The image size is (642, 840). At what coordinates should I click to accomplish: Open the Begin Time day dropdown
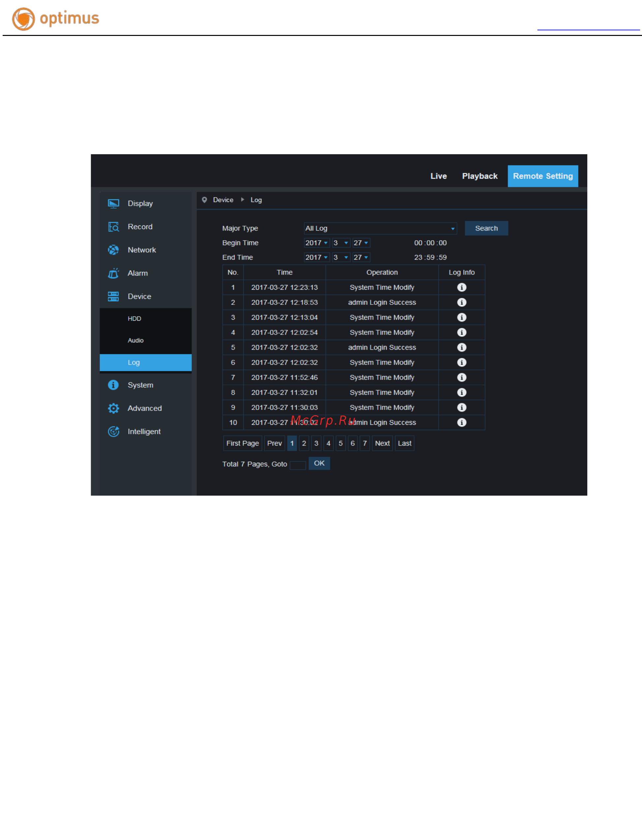point(361,243)
